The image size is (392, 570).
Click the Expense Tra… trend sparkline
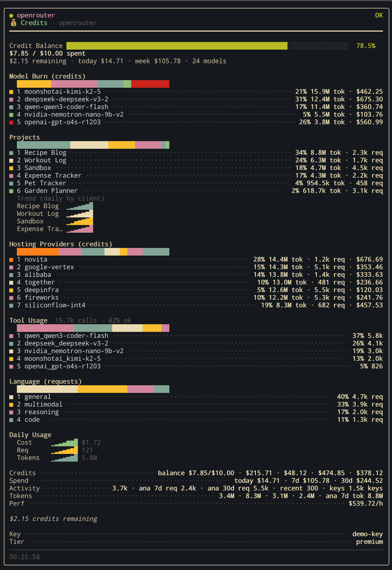coord(80,229)
